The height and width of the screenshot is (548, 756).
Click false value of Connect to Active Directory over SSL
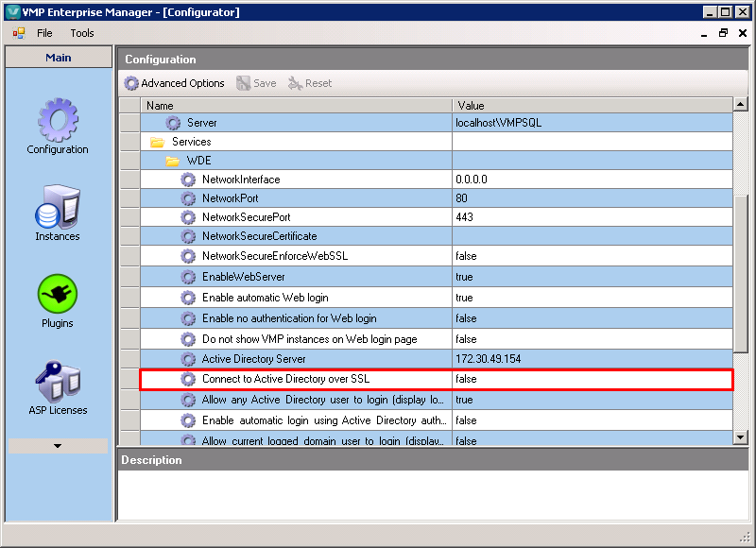tap(466, 379)
